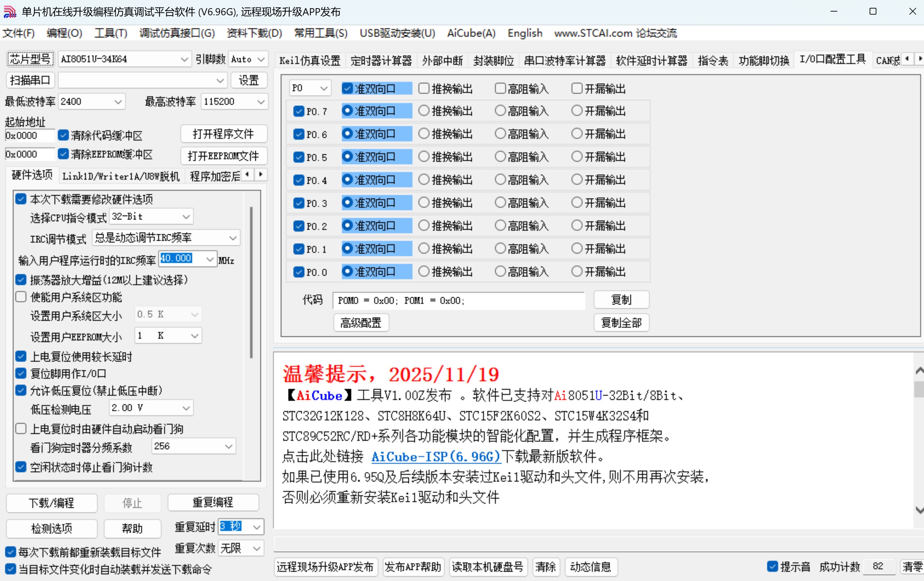Click the STC app logo in title bar
Image resolution: width=924 pixels, height=581 pixels.
(x=10, y=12)
